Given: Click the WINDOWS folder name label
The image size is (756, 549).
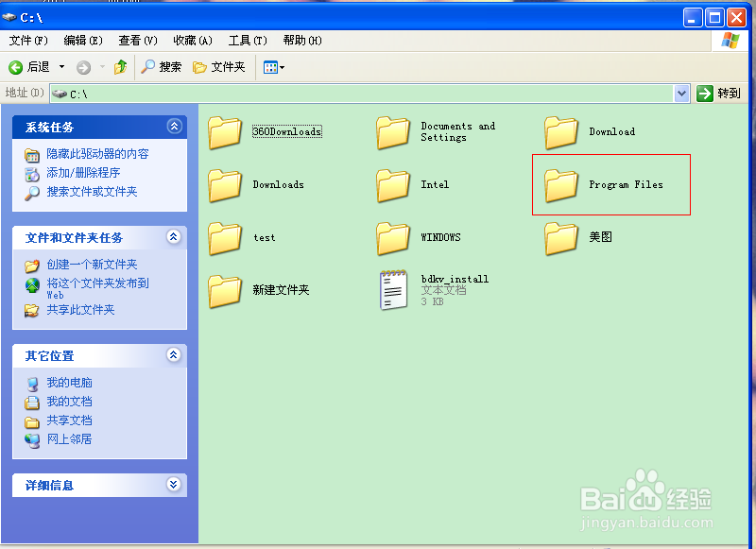Looking at the screenshot, I should [440, 237].
